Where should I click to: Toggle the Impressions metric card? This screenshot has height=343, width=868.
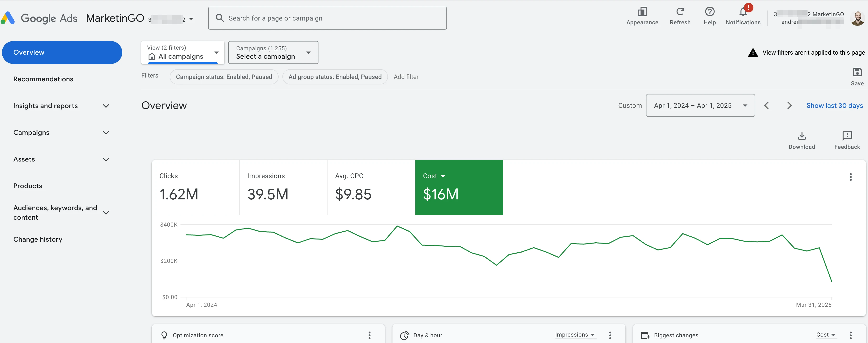[x=283, y=187]
